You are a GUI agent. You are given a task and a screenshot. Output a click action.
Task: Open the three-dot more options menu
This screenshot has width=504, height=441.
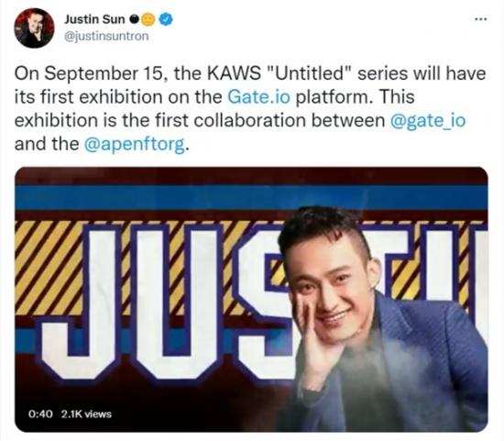pos(481,19)
